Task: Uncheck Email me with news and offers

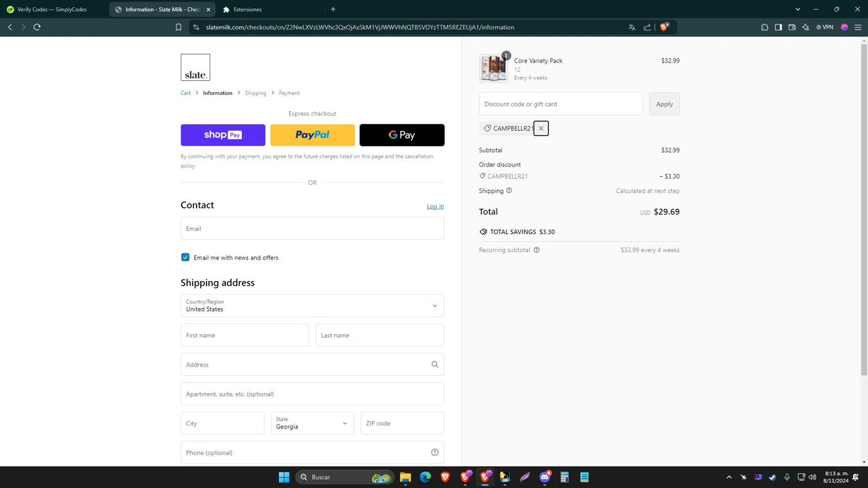Action: point(185,257)
